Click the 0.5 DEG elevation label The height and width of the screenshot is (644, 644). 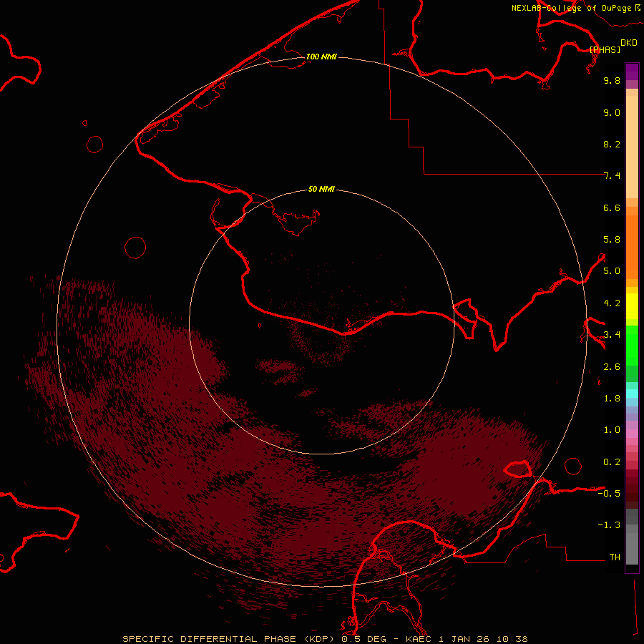tap(364, 639)
